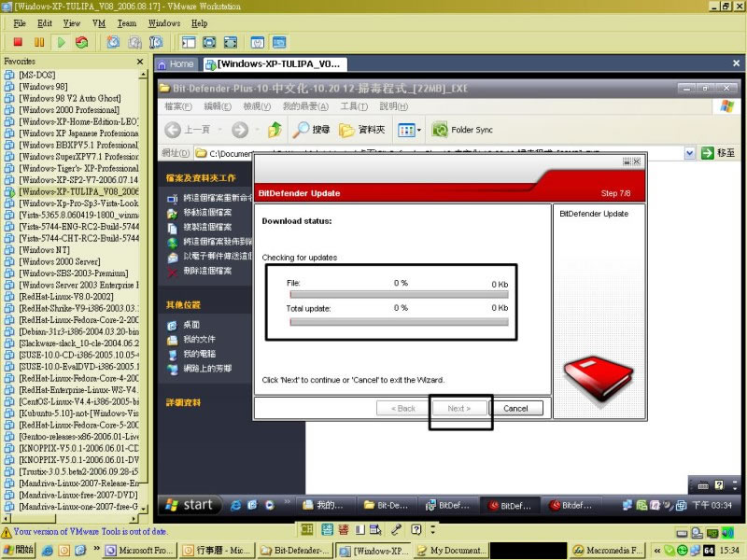Switch to the Home tab

pos(176,64)
